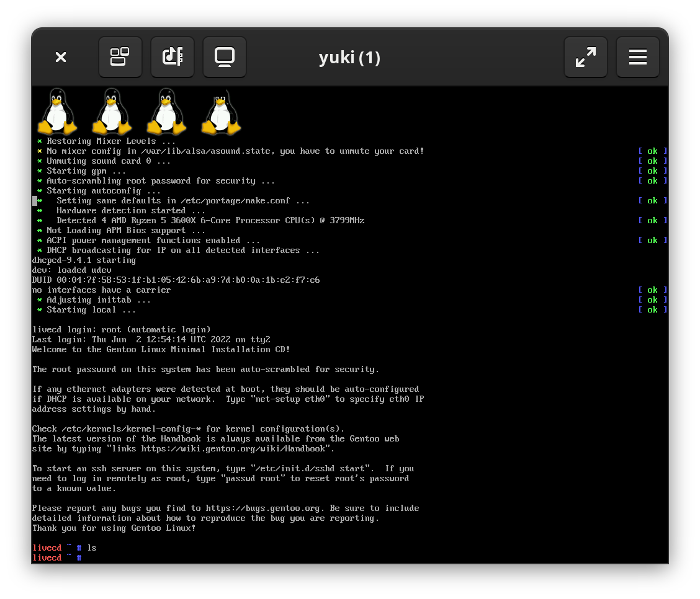This screenshot has height=599, width=700.
Task: Click the livecd terminal prompt line
Action: tap(56, 557)
